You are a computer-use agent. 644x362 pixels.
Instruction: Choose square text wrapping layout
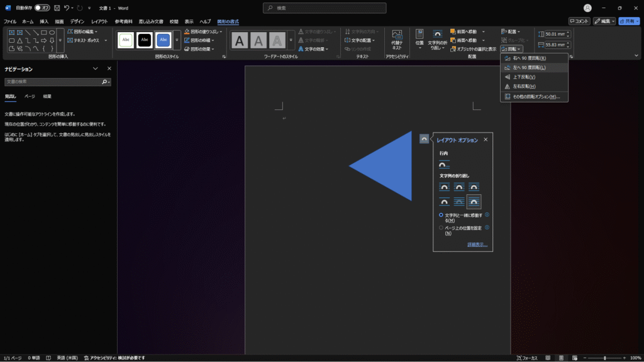(444, 187)
